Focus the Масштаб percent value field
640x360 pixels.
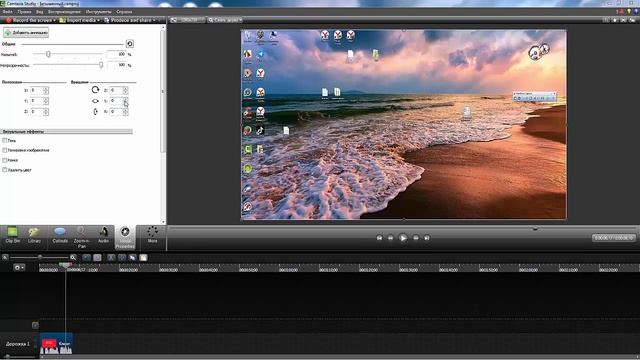point(117,54)
